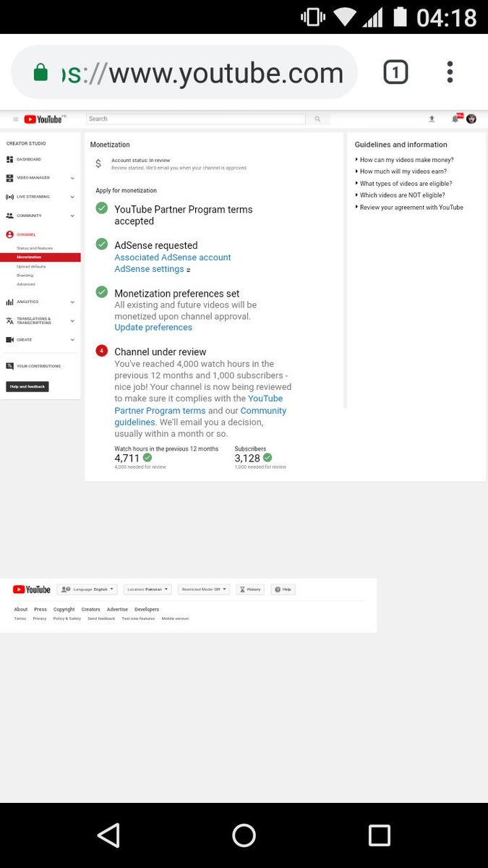Open the hamburger guide menu icon
This screenshot has width=488, height=868.
click(x=16, y=119)
